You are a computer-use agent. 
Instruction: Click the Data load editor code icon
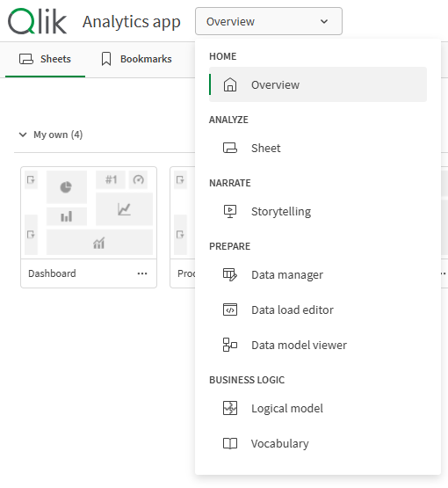click(x=230, y=310)
